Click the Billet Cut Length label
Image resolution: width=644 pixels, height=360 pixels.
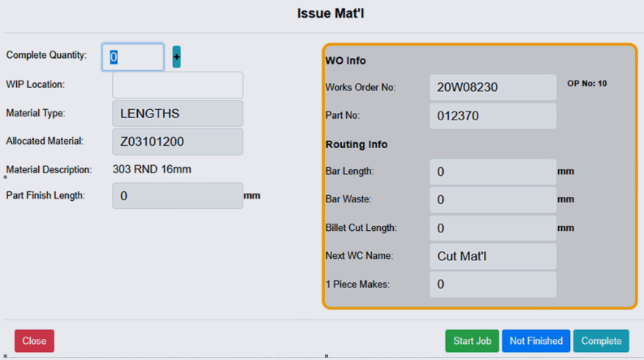[361, 227]
